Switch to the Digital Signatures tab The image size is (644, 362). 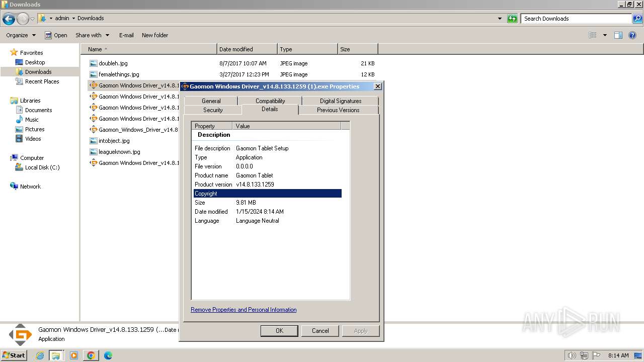pyautogui.click(x=341, y=101)
